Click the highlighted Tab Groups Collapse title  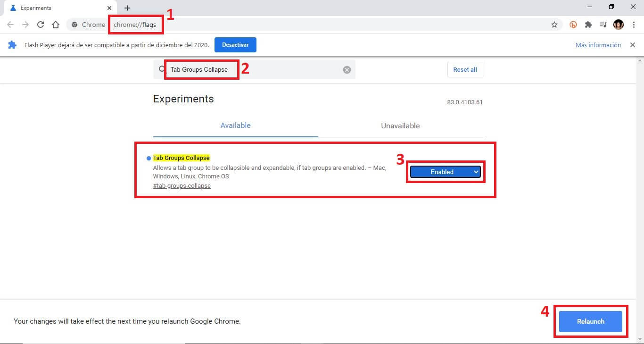[182, 158]
